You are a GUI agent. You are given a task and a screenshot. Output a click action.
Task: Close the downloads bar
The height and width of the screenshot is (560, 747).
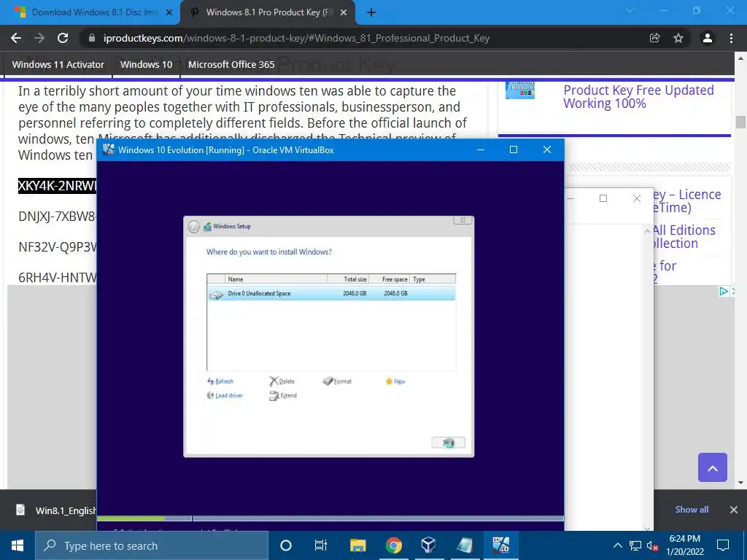[734, 510]
